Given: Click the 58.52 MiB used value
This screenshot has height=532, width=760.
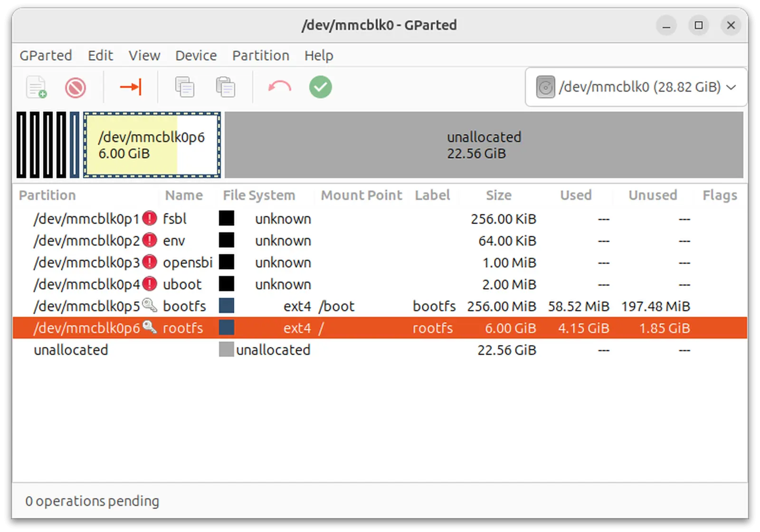Looking at the screenshot, I should coord(579,306).
